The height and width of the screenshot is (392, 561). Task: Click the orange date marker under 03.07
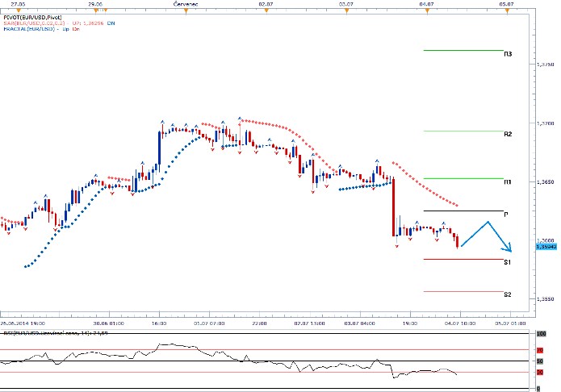(345, 10)
